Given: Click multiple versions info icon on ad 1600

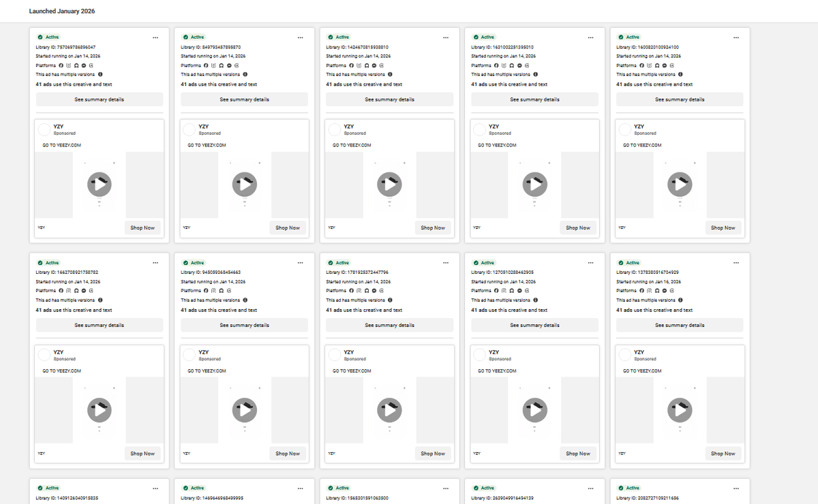Looking at the screenshot, I should [x=681, y=74].
